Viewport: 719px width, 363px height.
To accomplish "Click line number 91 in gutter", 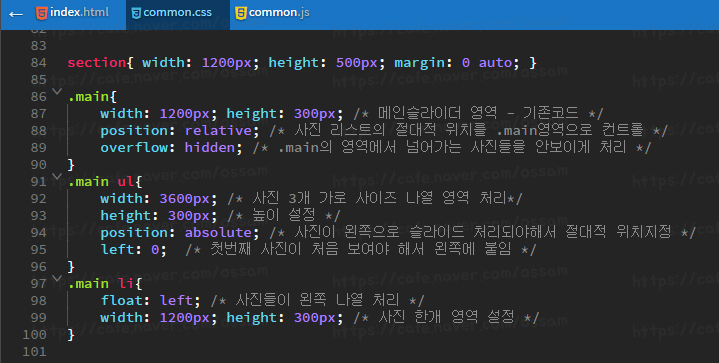I will tap(39, 182).
